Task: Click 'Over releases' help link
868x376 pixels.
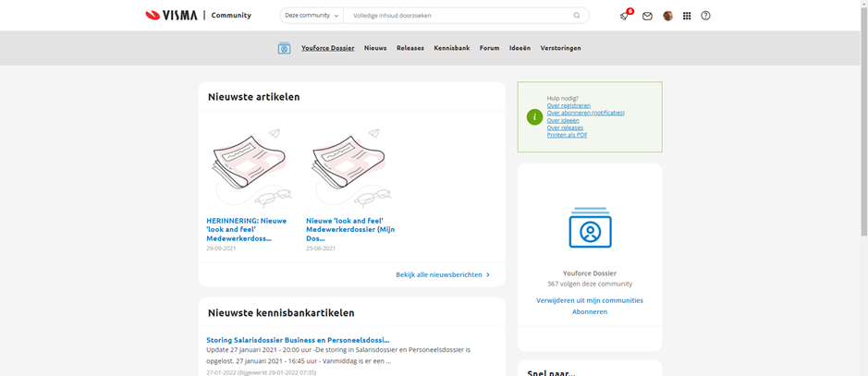Action: tap(565, 127)
